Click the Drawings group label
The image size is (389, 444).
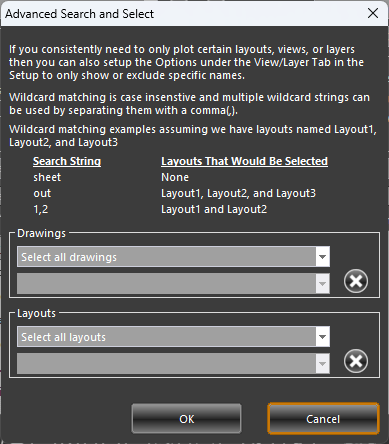pyautogui.click(x=41, y=233)
